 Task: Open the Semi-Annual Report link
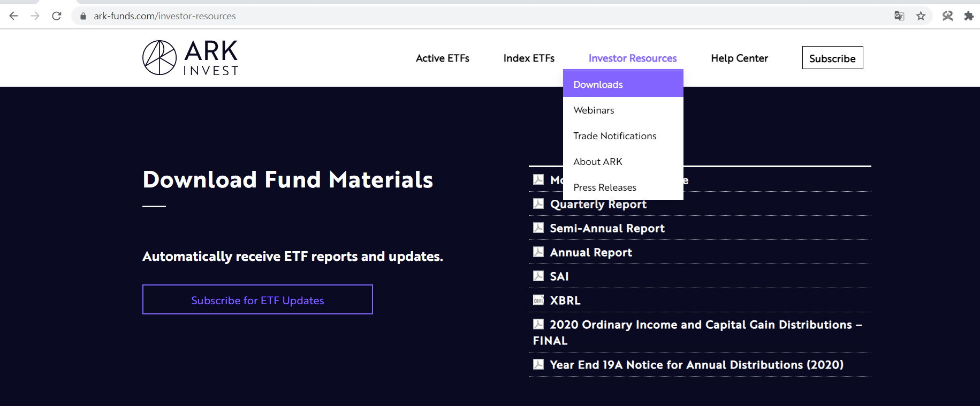point(607,228)
